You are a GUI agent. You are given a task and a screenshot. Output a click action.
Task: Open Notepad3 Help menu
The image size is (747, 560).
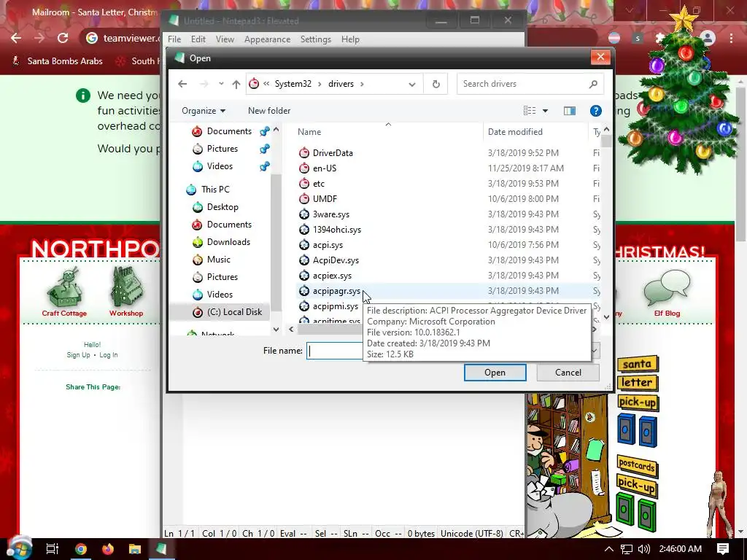[350, 39]
